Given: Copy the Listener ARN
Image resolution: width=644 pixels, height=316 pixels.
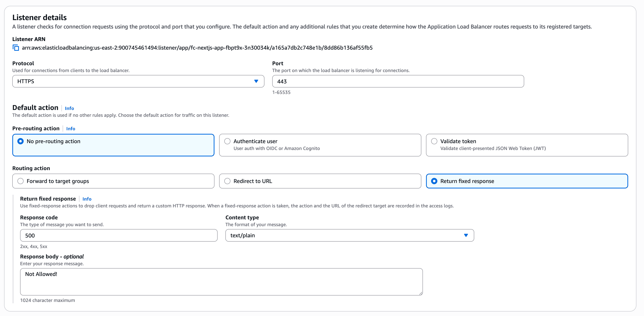Looking at the screenshot, I should click(15, 47).
